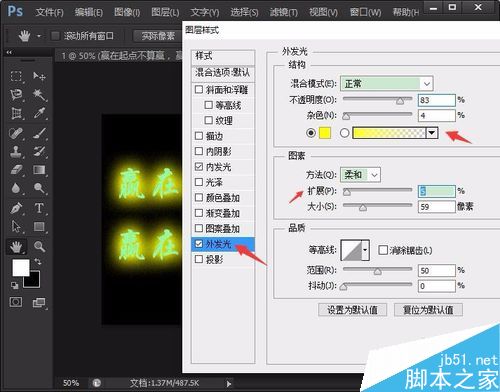
Task: Open 混合模式 dropdown
Action: click(x=387, y=83)
